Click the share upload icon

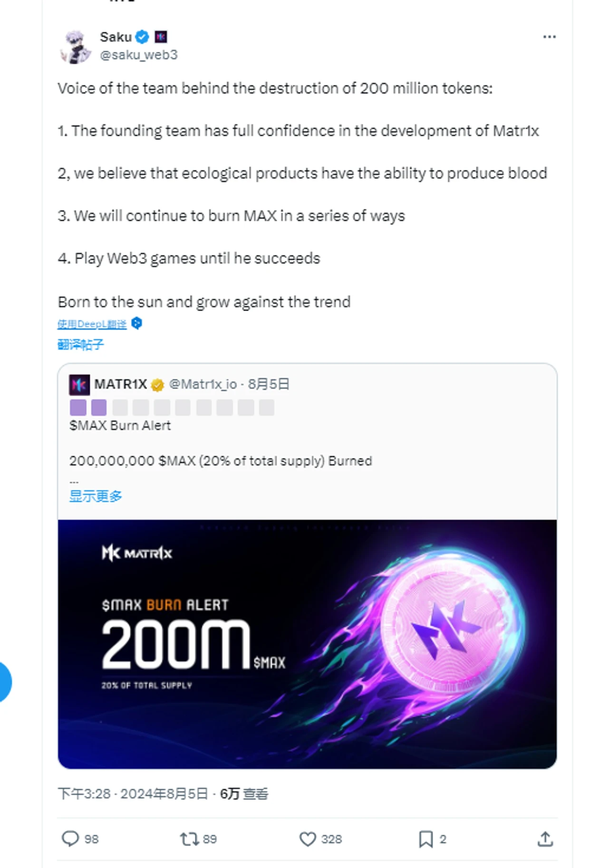[x=545, y=839]
